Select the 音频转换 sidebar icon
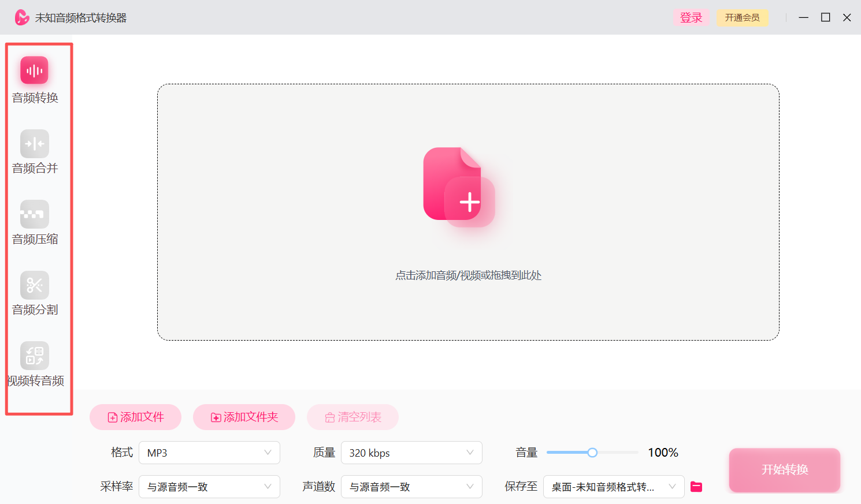 pyautogui.click(x=34, y=70)
